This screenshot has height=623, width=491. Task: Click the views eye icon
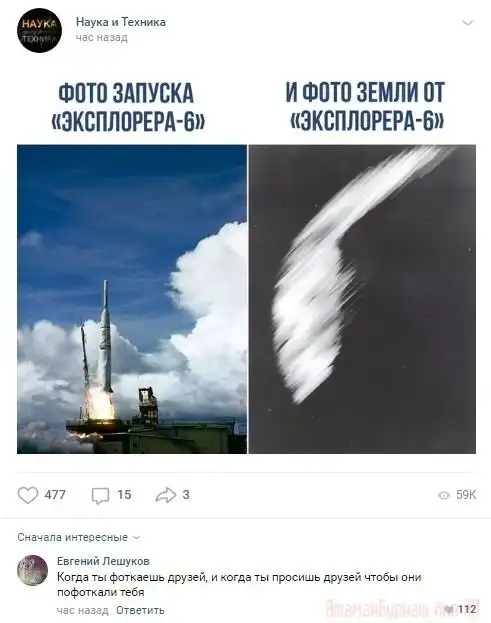tap(443, 495)
